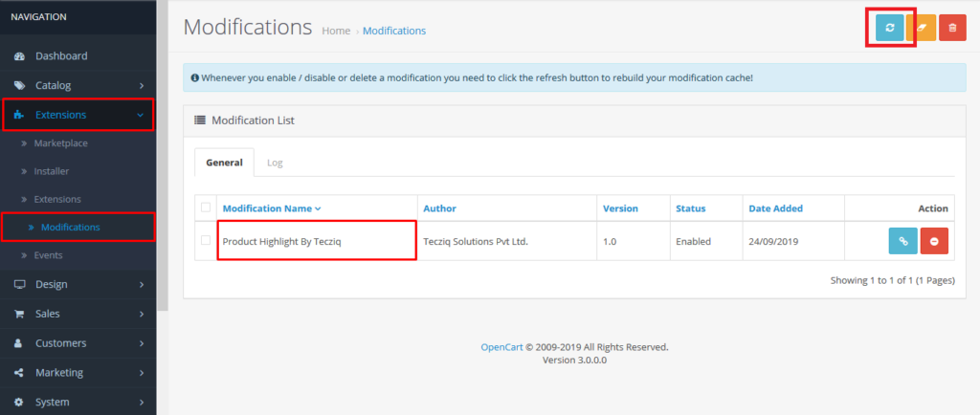Sort by the Modification Name column
This screenshot has width=980, height=415.
tap(272, 208)
